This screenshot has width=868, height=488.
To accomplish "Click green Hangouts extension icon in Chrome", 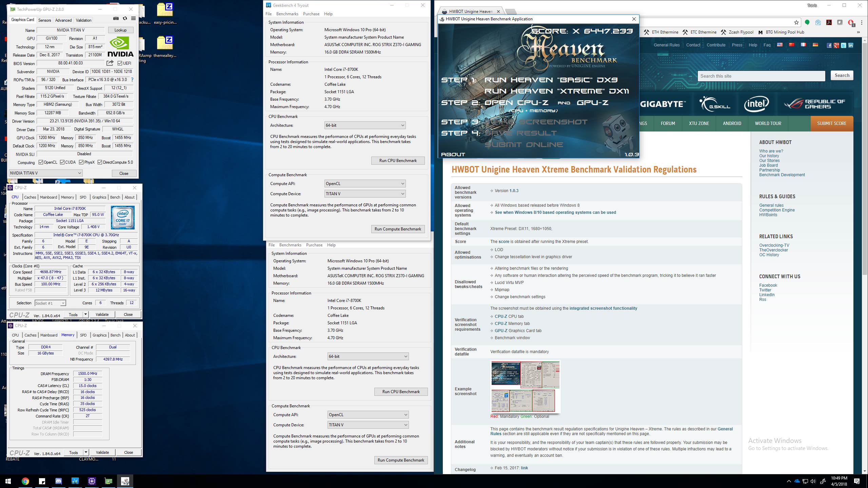I will [x=807, y=22].
